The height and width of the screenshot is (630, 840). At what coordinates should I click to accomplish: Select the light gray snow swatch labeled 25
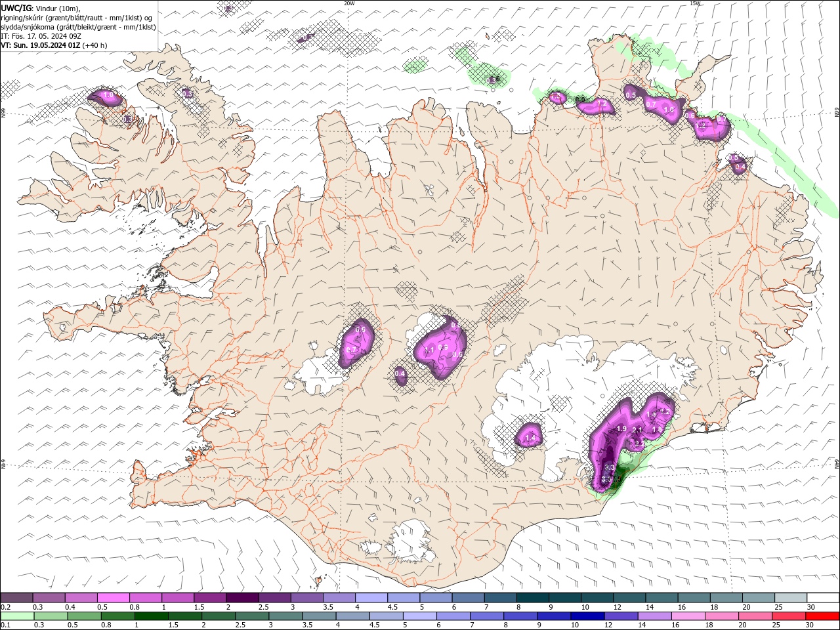[x=790, y=598]
